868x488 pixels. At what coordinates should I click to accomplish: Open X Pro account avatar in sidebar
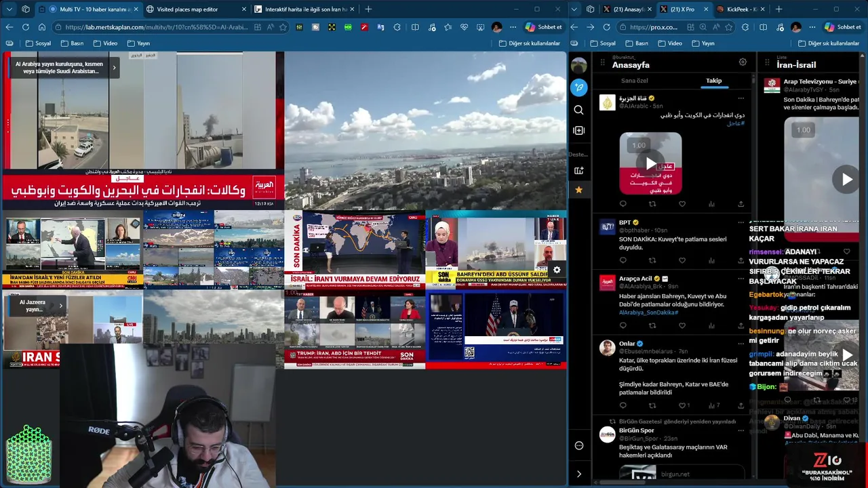[578, 65]
